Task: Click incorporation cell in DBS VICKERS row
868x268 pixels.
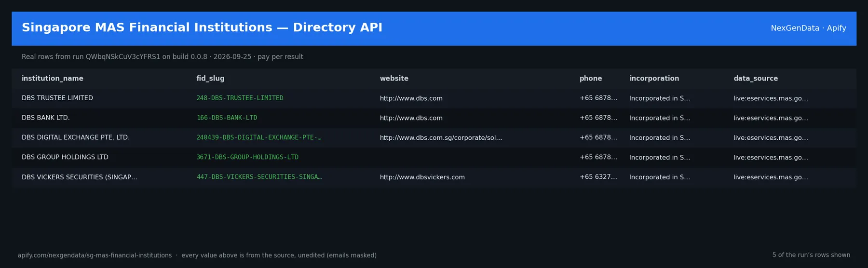Action: pos(660,177)
